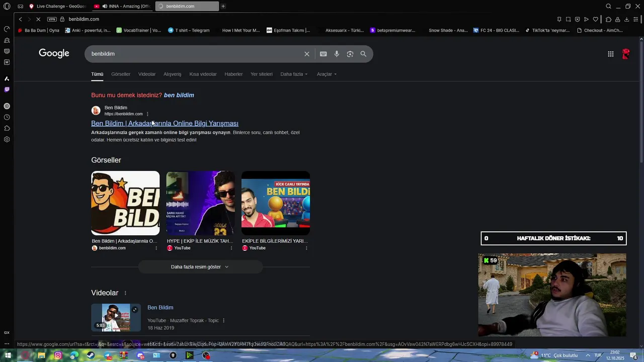This screenshot has height=362, width=644.
Task: Switch to the Yer siteleri tab
Action: (262, 74)
